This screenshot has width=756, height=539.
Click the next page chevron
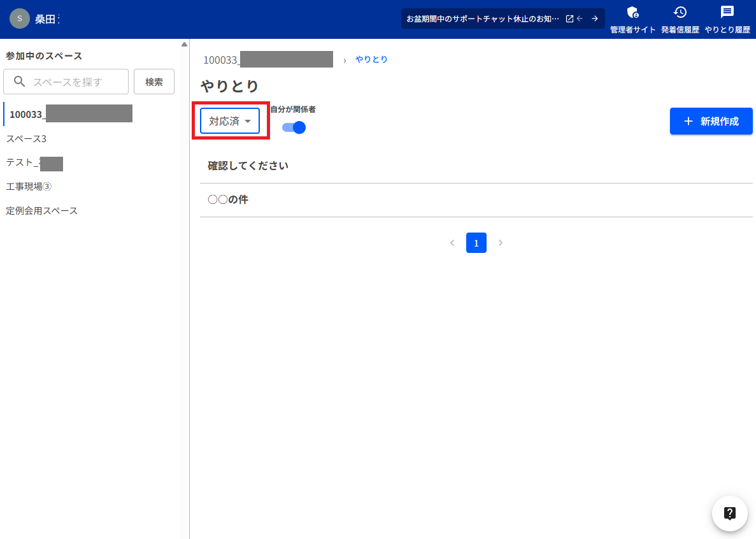point(500,243)
